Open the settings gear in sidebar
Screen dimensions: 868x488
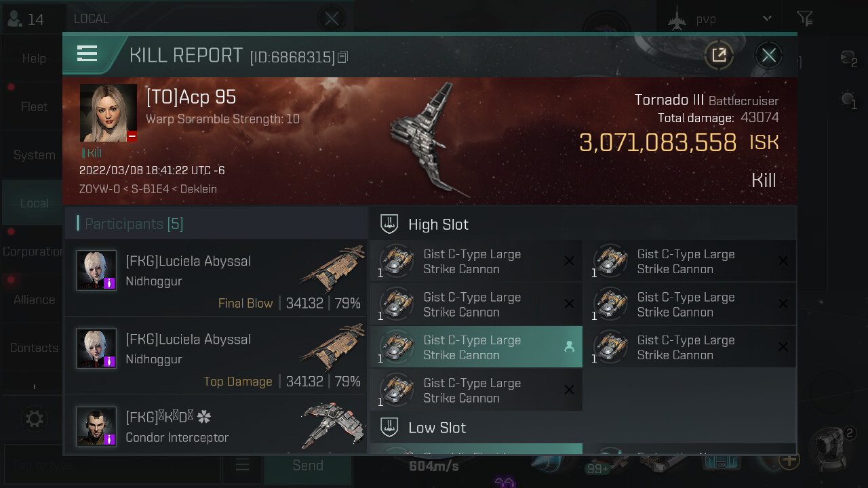click(34, 419)
